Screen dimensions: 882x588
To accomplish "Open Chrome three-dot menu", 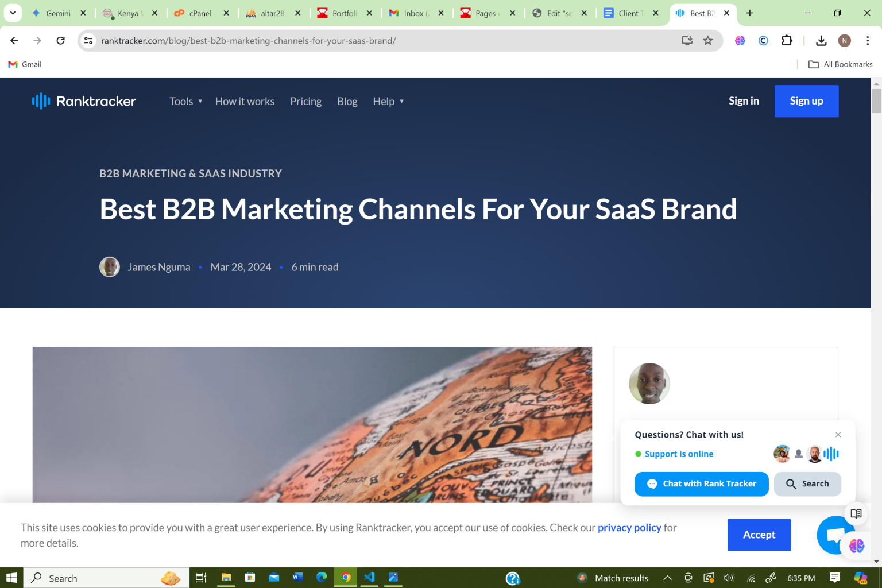I will click(868, 40).
